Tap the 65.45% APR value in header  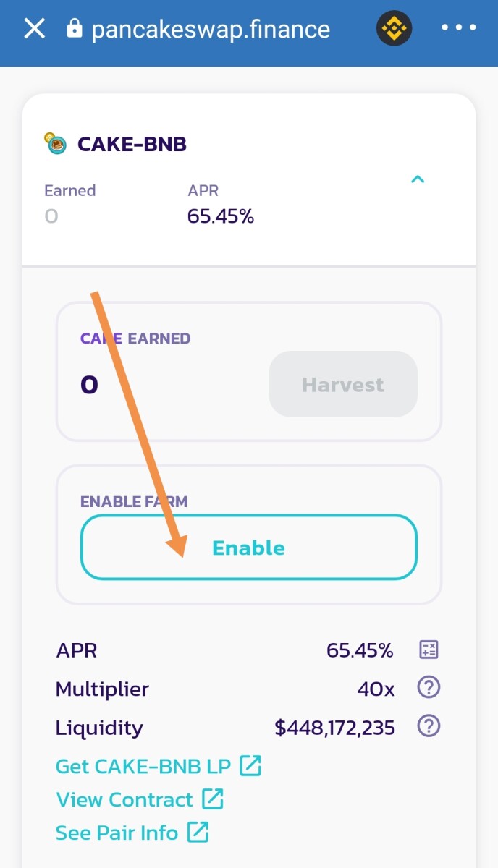click(x=221, y=216)
